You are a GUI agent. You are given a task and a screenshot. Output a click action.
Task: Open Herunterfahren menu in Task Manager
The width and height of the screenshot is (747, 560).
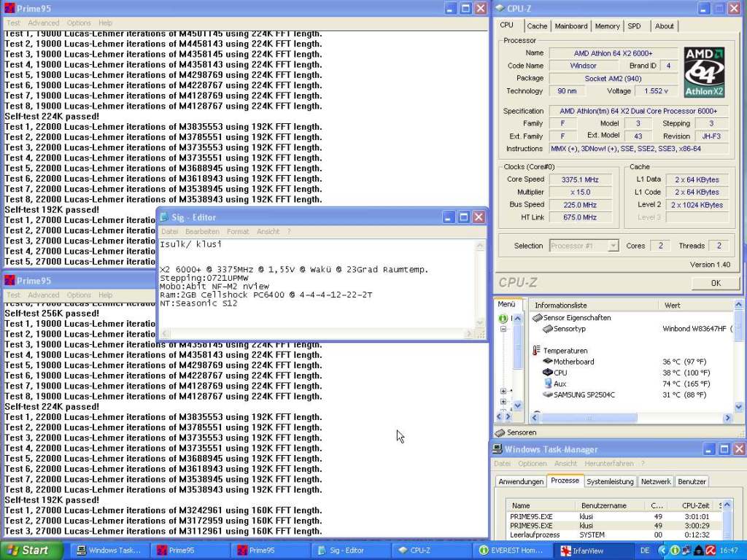(x=609, y=463)
